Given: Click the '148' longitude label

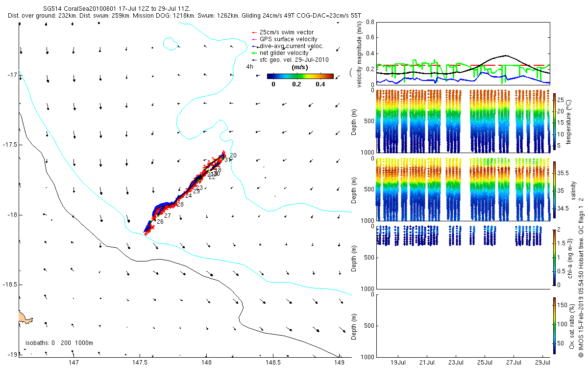Looking at the screenshot, I should point(206,363).
